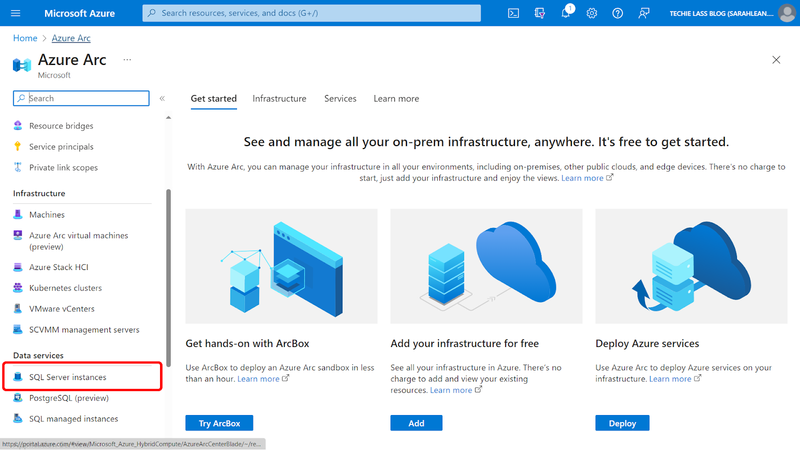Click the SCVMM management servers icon
The width and height of the screenshot is (800, 450).
(x=18, y=330)
